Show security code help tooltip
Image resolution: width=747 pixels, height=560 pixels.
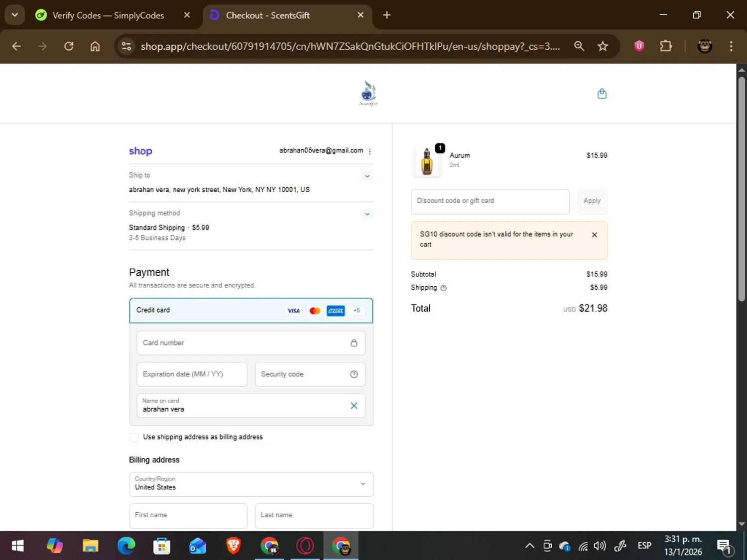(x=354, y=374)
